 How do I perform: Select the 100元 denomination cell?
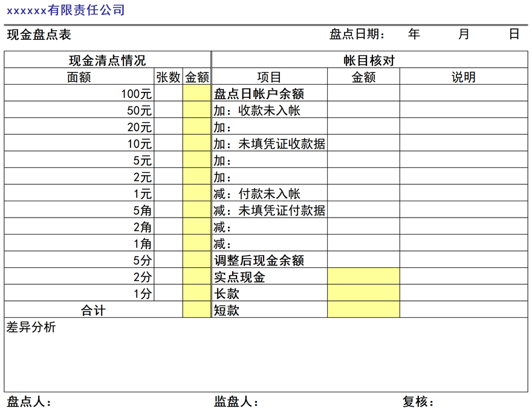pyautogui.click(x=79, y=93)
